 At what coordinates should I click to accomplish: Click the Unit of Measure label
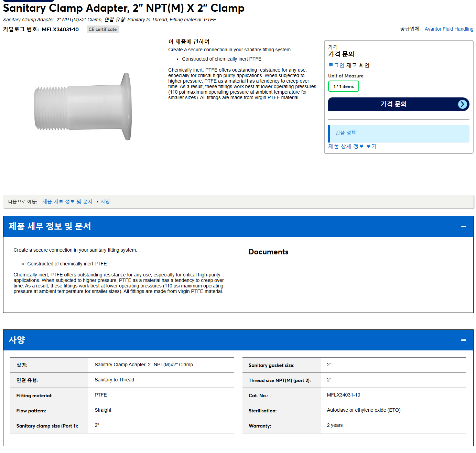coord(346,76)
